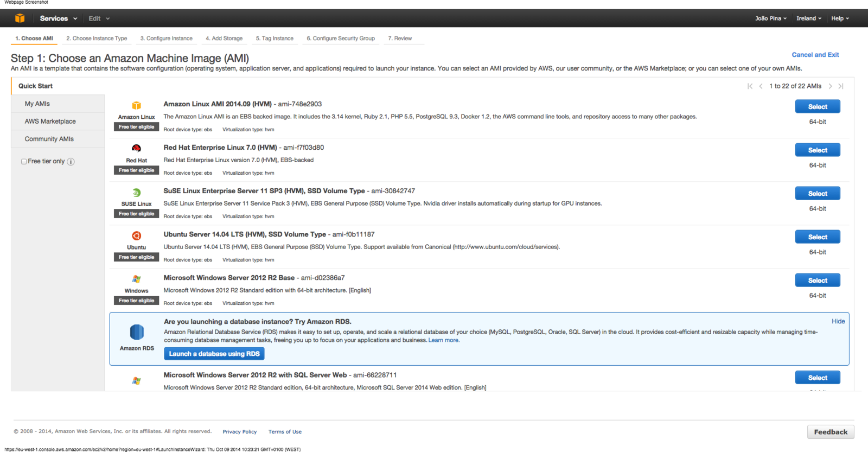Click Launch a database using RDS
The image size is (868, 452).
tap(214, 354)
